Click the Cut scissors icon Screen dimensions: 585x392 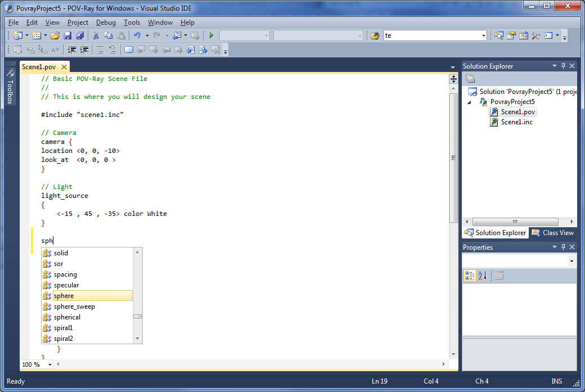[96, 35]
